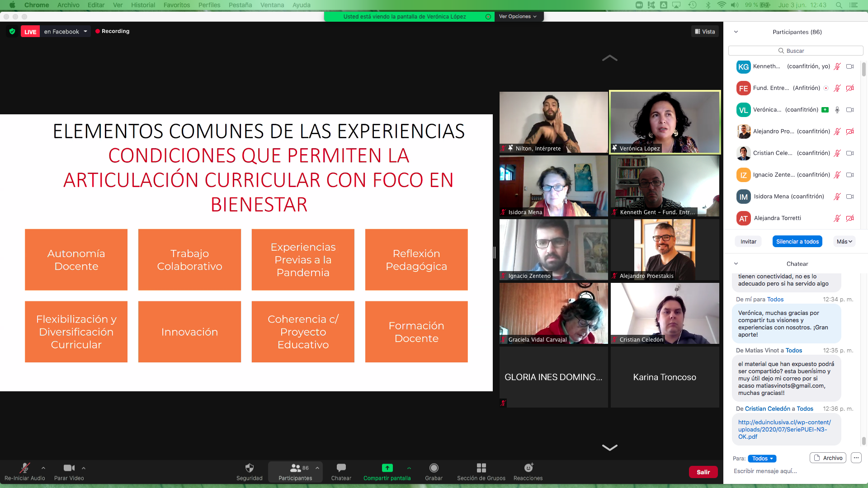Click the Silenciar a todos button
868x488 pixels.
[797, 241]
